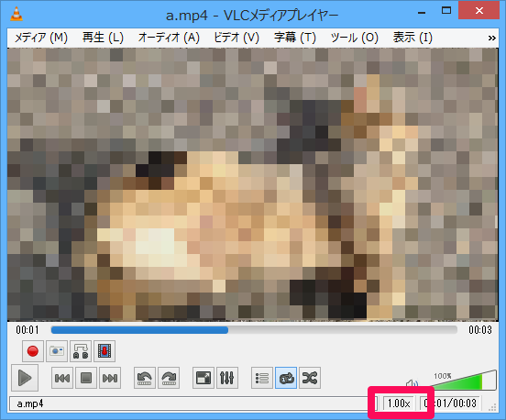Viewport: 506px width, 420px height.
Task: Open the オーディオ (A) menu
Action: [x=169, y=38]
